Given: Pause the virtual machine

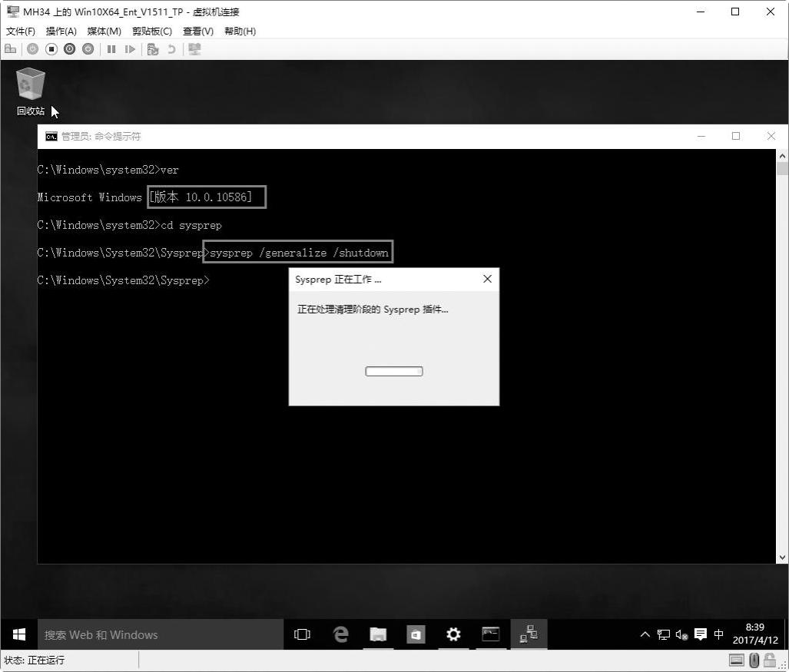Looking at the screenshot, I should [x=111, y=49].
